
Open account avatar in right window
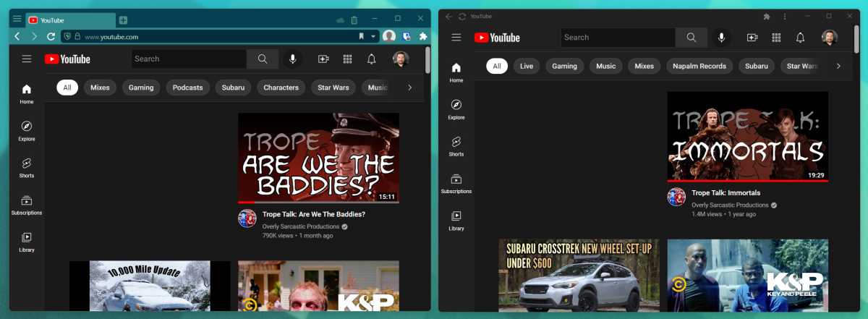[830, 37]
